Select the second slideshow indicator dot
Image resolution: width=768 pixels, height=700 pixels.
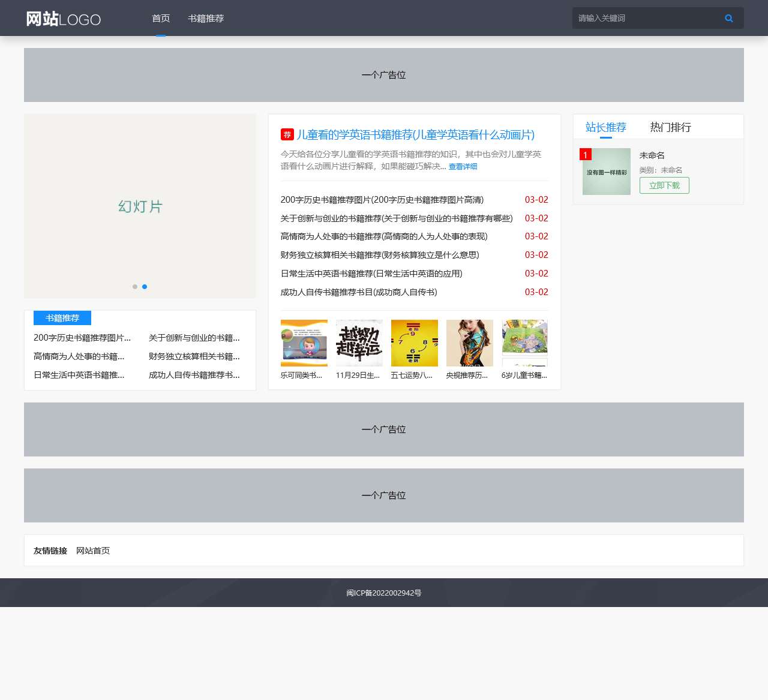(x=145, y=287)
